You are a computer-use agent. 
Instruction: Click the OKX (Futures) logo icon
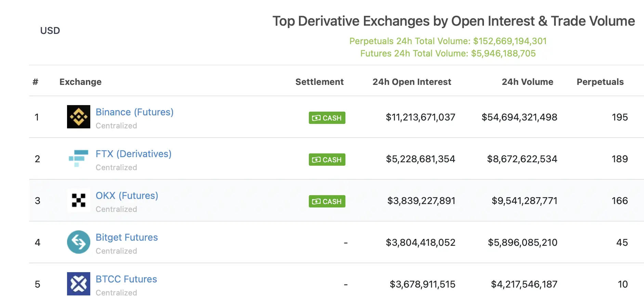(79, 200)
